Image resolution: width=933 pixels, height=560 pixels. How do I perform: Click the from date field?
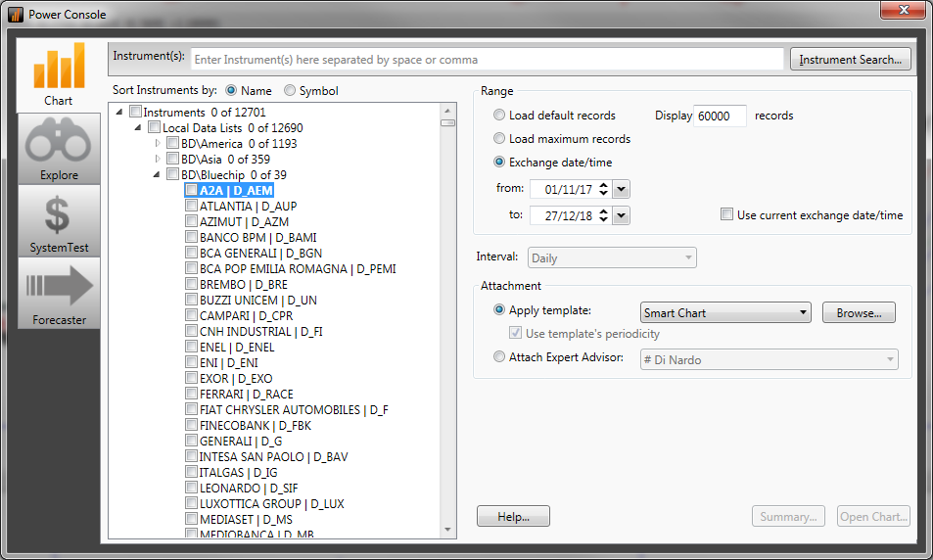click(568, 189)
